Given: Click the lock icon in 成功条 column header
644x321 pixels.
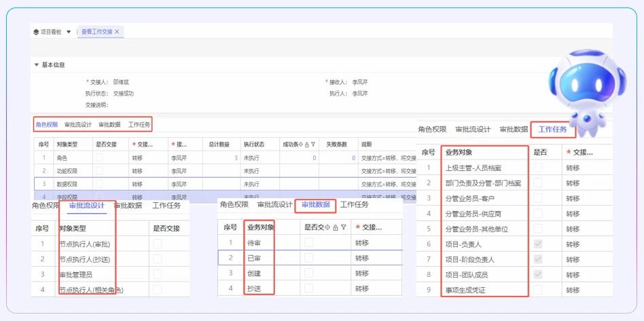Looking at the screenshot, I should (307, 145).
